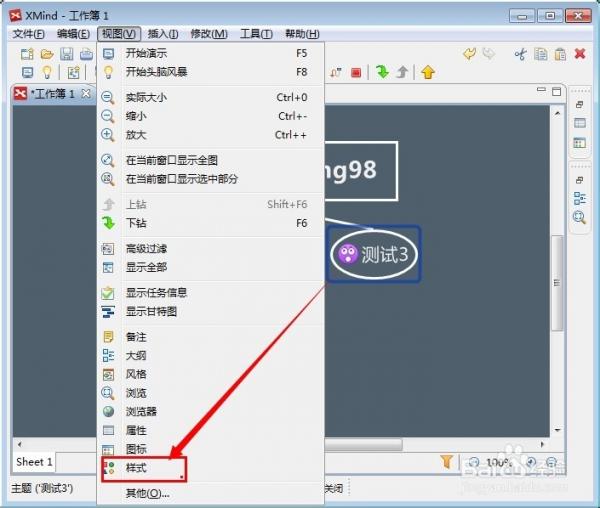Image resolution: width=600 pixels, height=508 pixels.
Task: Choose 显示全部 menu entry
Action: (210, 267)
